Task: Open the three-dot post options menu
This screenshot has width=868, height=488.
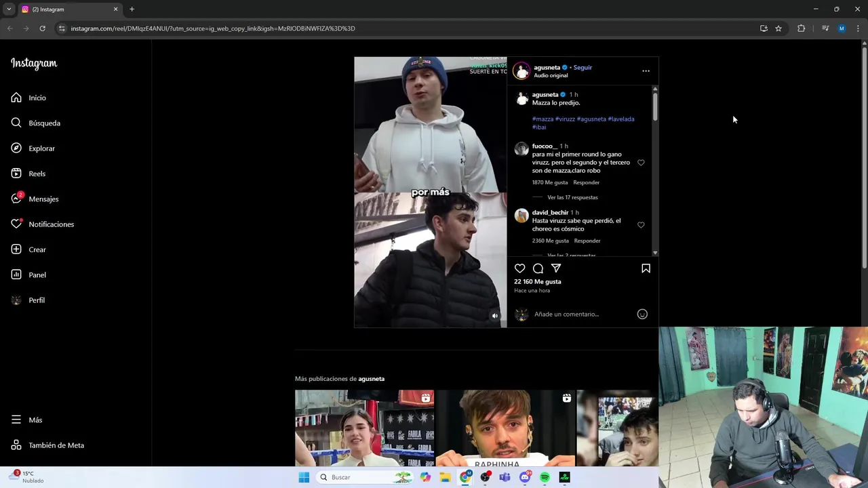Action: click(646, 70)
